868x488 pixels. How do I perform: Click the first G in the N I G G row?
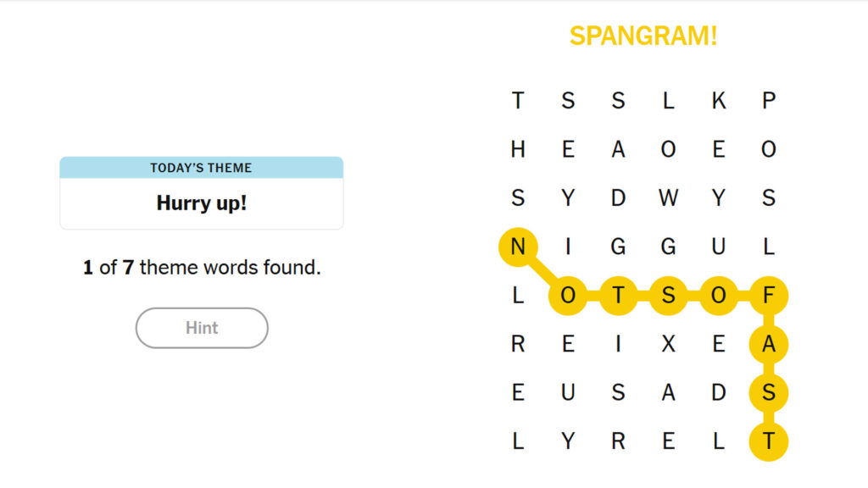pyautogui.click(x=619, y=247)
